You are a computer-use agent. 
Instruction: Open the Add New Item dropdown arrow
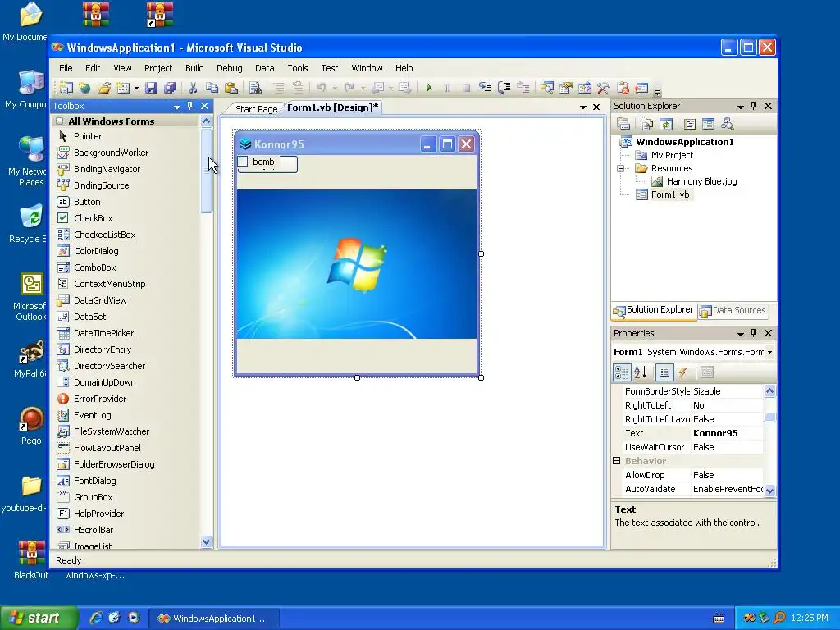coord(137,88)
